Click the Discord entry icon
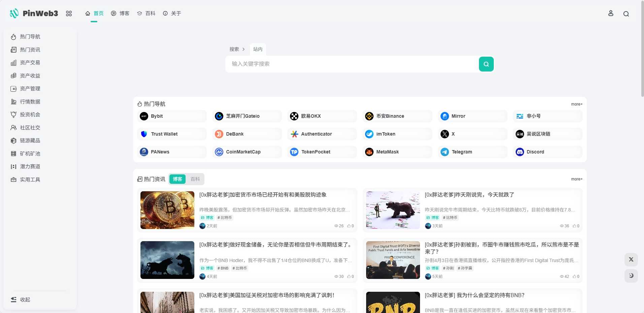 click(x=520, y=152)
